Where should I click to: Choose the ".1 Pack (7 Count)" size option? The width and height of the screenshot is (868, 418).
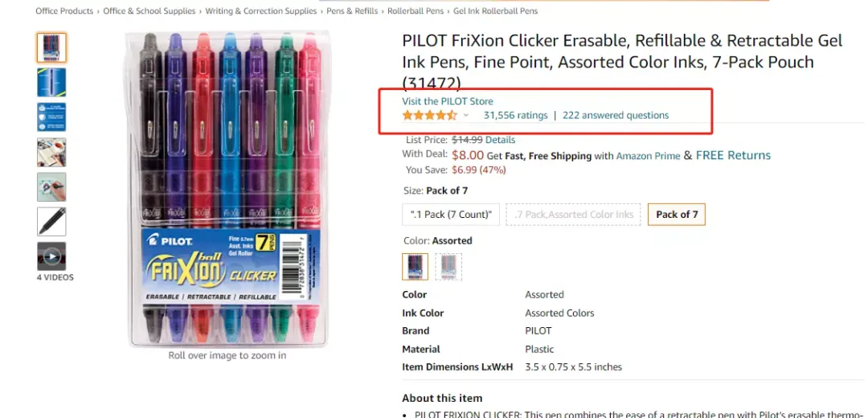click(451, 215)
